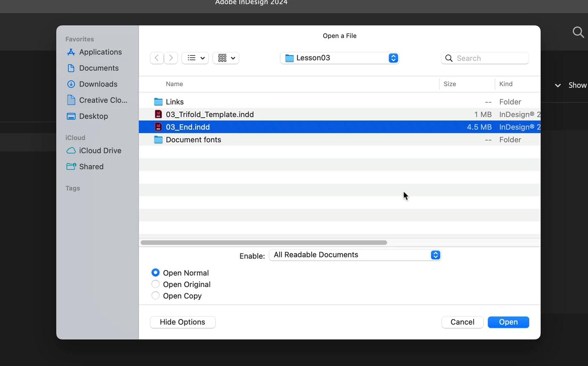The height and width of the screenshot is (366, 588).
Task: Open Creative Cloud Files in the sidebar
Action: click(97, 100)
